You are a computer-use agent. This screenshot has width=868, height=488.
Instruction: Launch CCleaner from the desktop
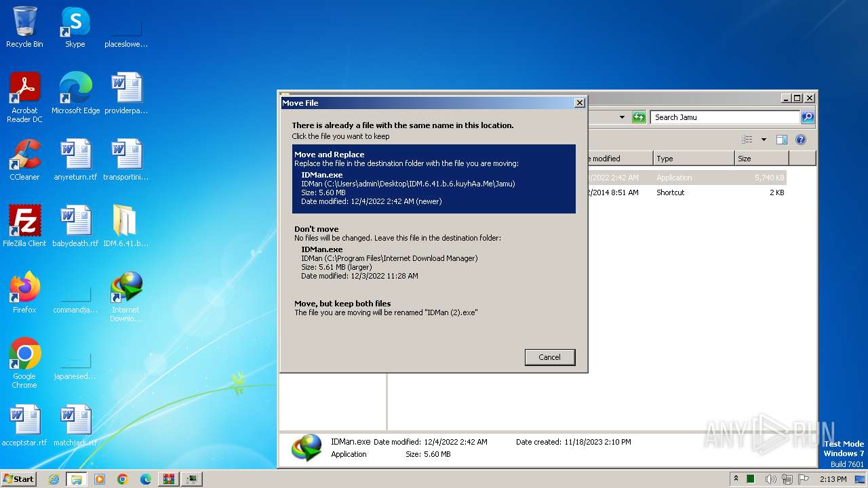point(24,160)
